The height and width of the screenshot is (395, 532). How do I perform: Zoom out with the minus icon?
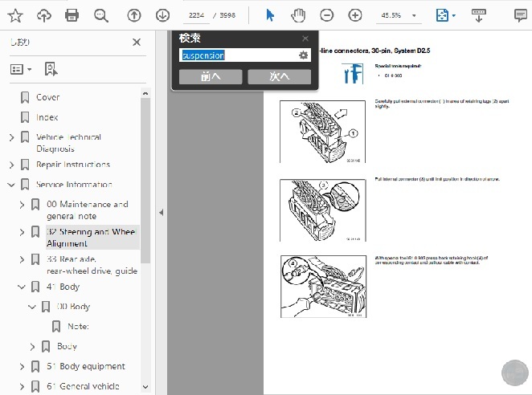(326, 15)
